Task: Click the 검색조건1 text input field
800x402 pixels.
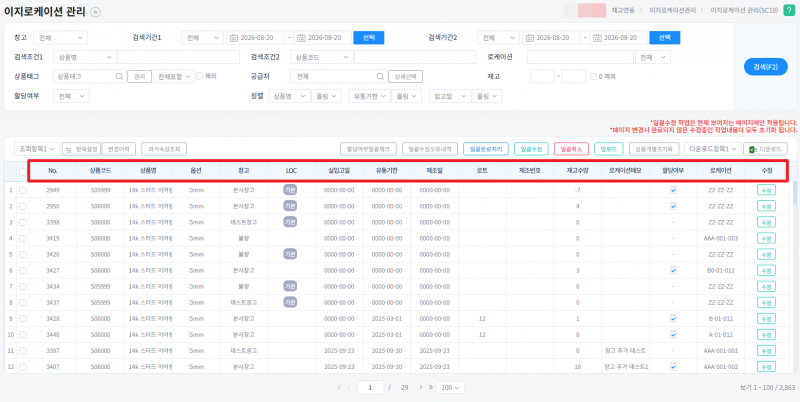Action: tap(179, 57)
